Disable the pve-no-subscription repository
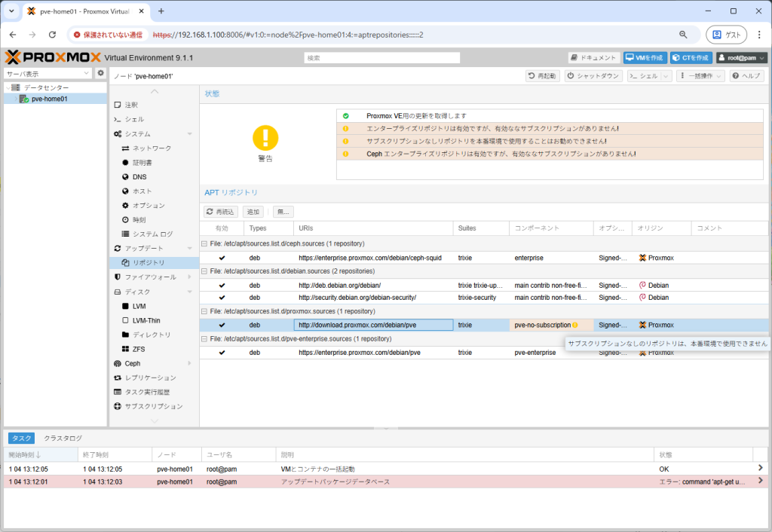Screen dimensions: 772x532 (221, 324)
